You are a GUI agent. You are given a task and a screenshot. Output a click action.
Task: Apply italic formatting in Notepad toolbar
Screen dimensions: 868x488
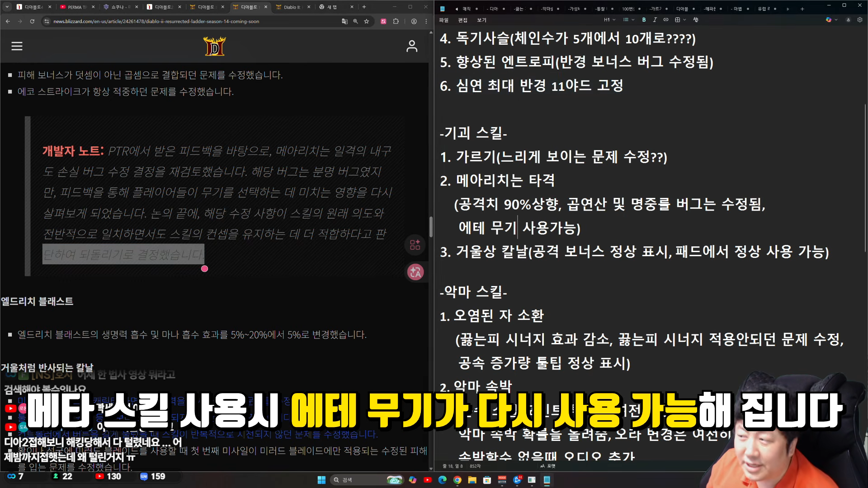click(x=655, y=20)
